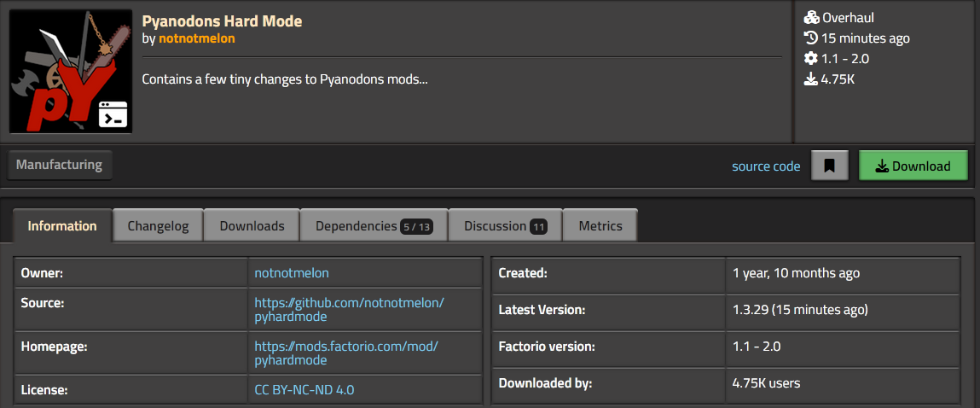This screenshot has height=408, width=980.
Task: Click the '11' discussion count badge
Action: click(539, 226)
